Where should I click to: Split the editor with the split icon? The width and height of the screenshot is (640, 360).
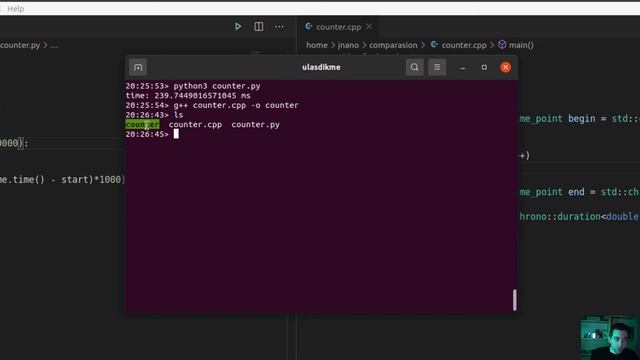coord(259,27)
